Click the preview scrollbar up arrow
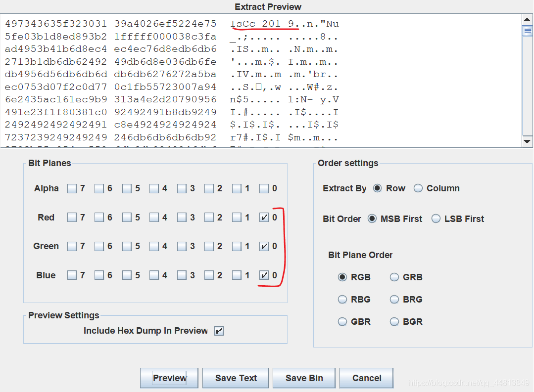The width and height of the screenshot is (534, 392). tap(528, 19)
